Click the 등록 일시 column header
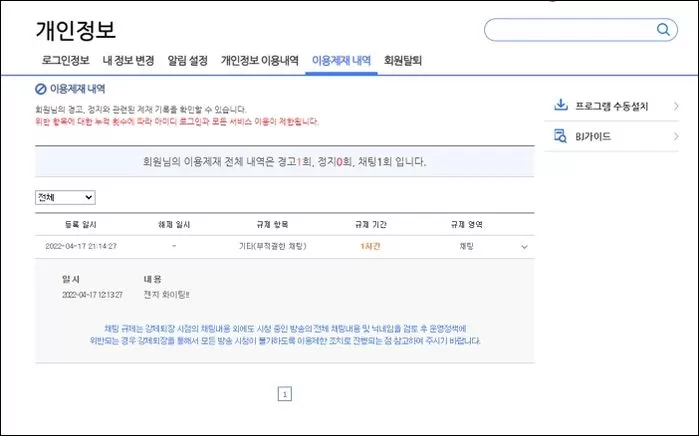 81,225
